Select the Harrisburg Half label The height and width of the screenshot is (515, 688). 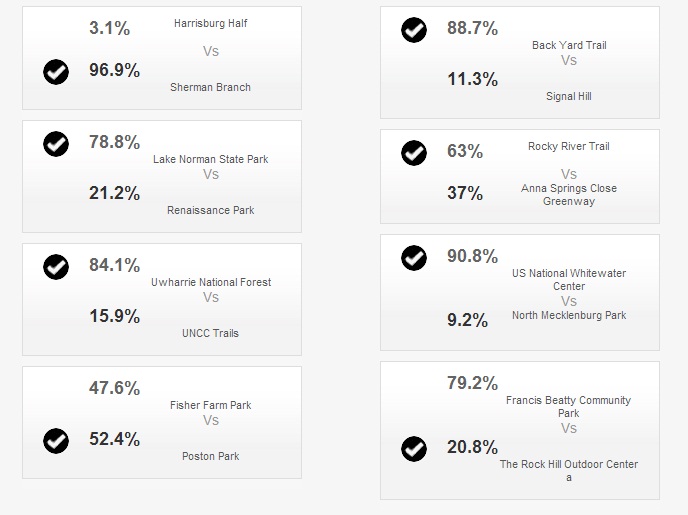(x=211, y=23)
